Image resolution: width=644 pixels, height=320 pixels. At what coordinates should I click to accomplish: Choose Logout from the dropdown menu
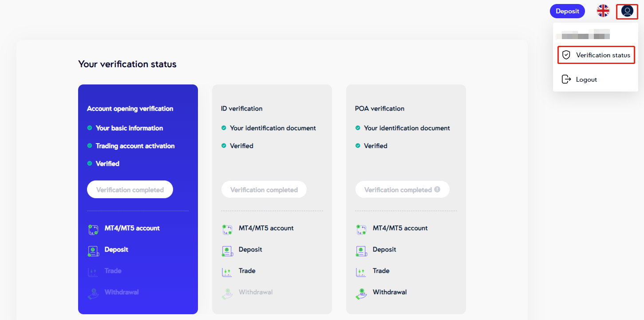point(586,80)
